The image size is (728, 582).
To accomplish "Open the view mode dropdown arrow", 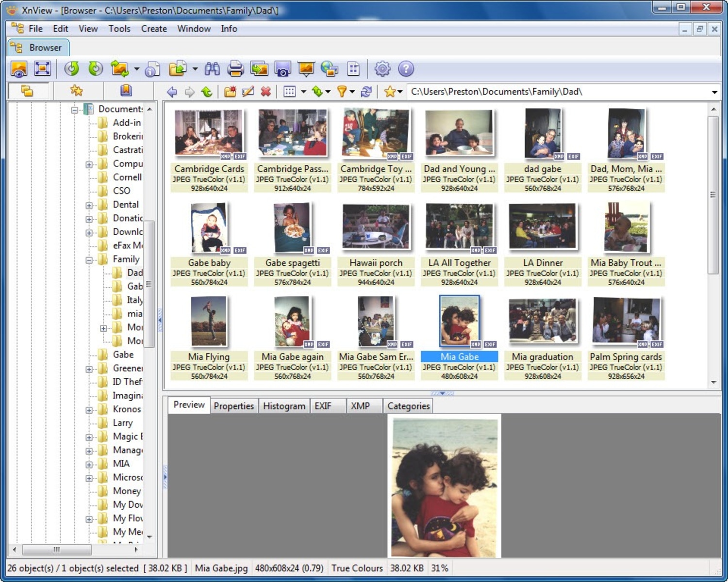I will click(x=303, y=92).
